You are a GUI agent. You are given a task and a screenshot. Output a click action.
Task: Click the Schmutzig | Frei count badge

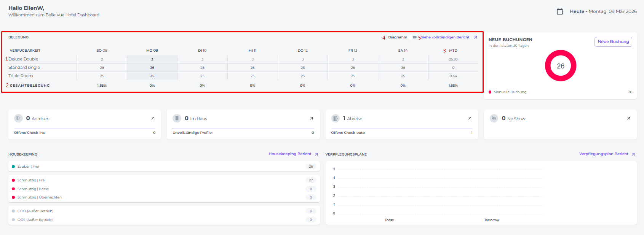[x=311, y=180]
